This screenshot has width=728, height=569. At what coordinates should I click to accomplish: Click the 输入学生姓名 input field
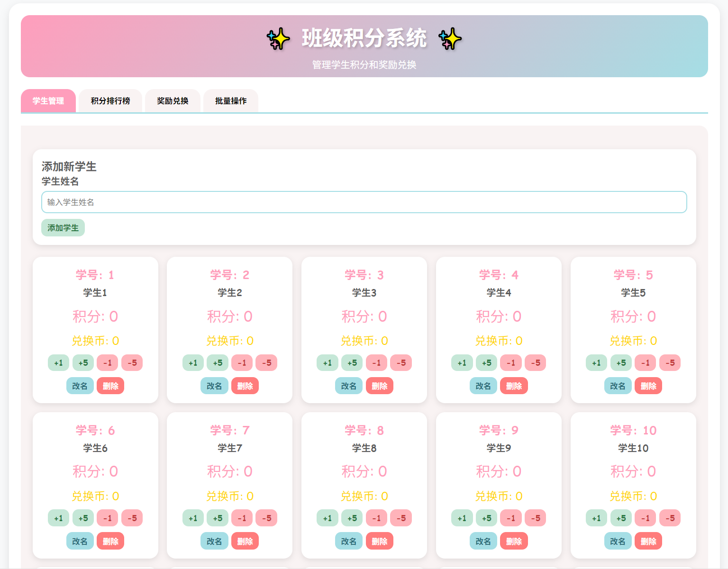point(364,202)
